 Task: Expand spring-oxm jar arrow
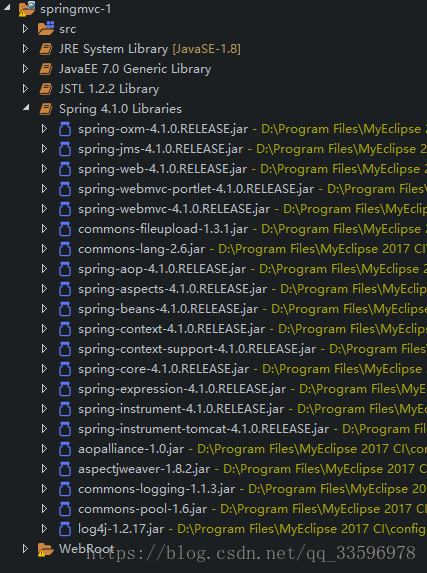tap(44, 129)
